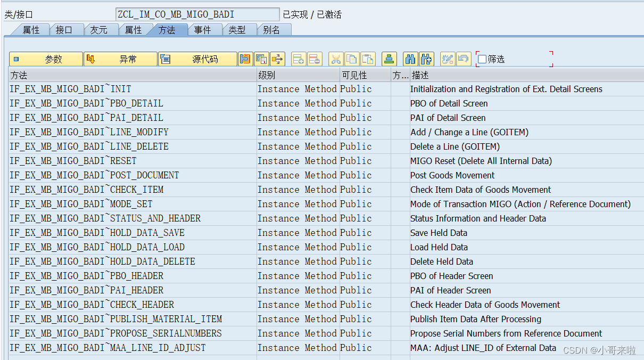Click 'Public' in the RESET row
The width and height of the screenshot is (644, 360).
click(356, 161)
